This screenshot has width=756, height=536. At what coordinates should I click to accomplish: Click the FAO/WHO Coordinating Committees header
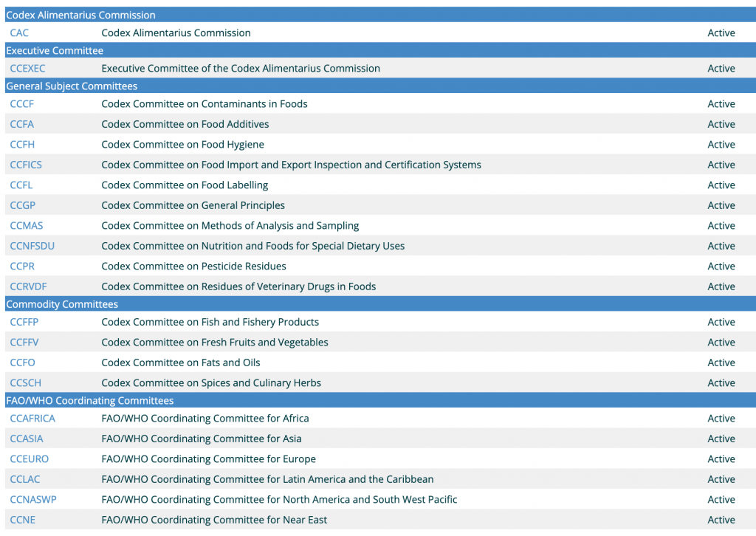click(x=380, y=400)
